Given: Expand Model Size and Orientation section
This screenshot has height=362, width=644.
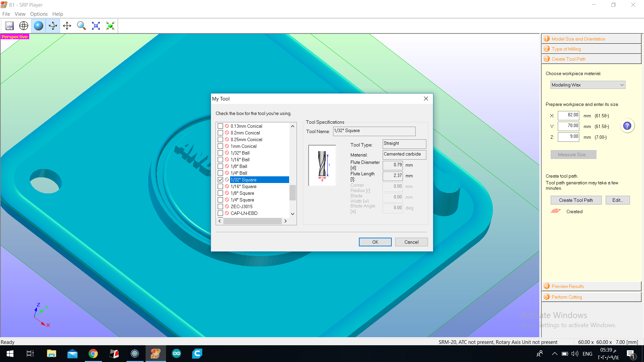Looking at the screenshot, I should 578,39.
